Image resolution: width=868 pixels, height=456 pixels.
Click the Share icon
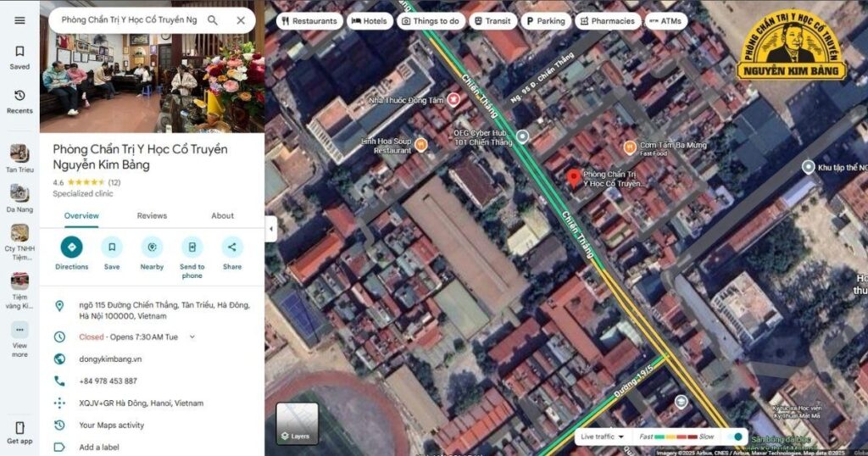pyautogui.click(x=232, y=247)
